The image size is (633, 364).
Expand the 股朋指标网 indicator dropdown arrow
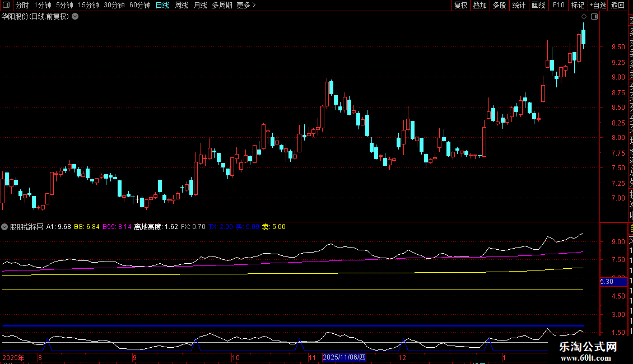[x=5, y=227]
